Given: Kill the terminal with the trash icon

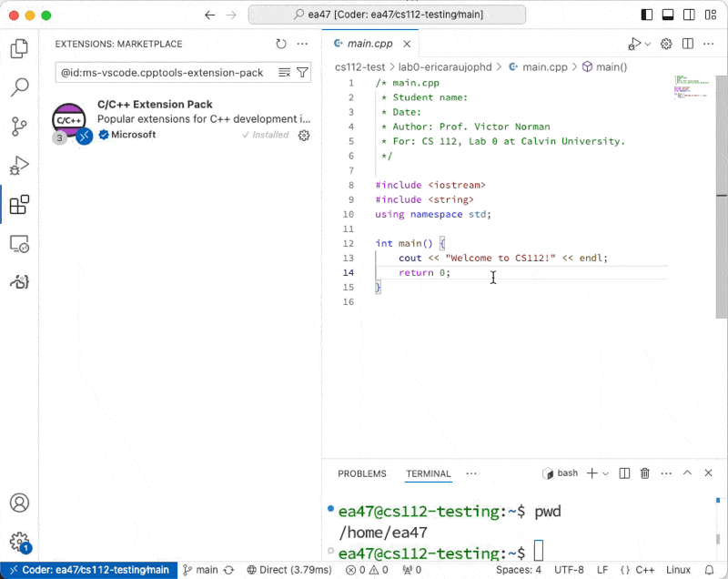Looking at the screenshot, I should click(645, 472).
